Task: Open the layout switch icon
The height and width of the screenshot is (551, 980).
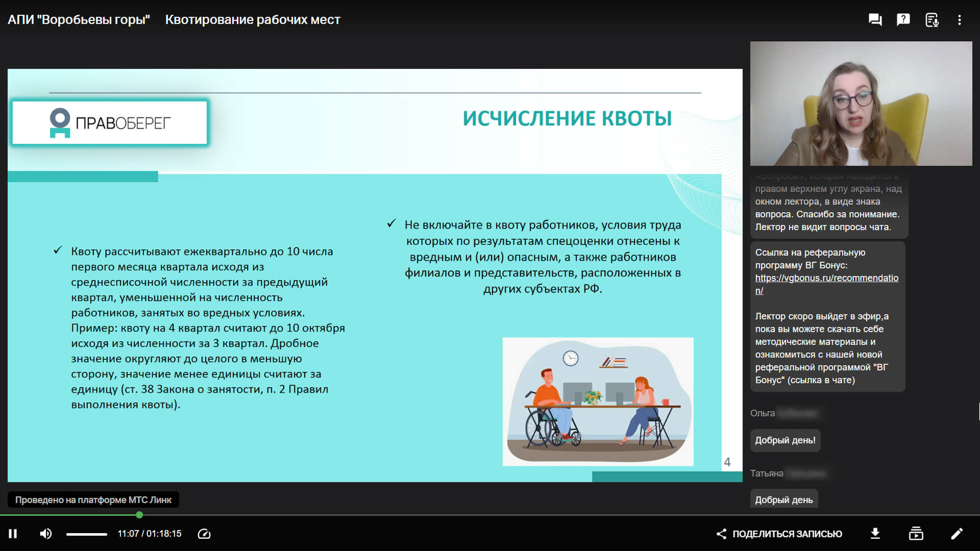Action: (916, 534)
